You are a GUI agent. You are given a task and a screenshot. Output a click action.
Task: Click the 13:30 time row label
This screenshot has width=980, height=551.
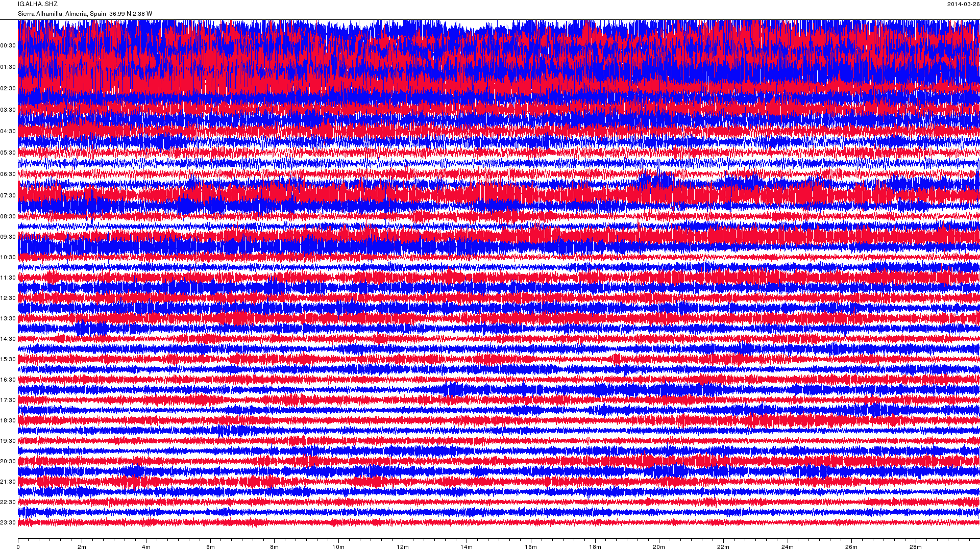click(8, 319)
